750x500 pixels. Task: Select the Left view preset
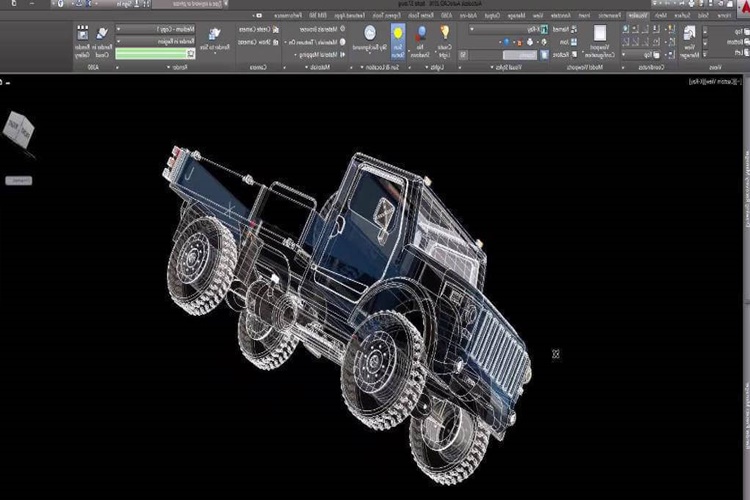[742, 53]
